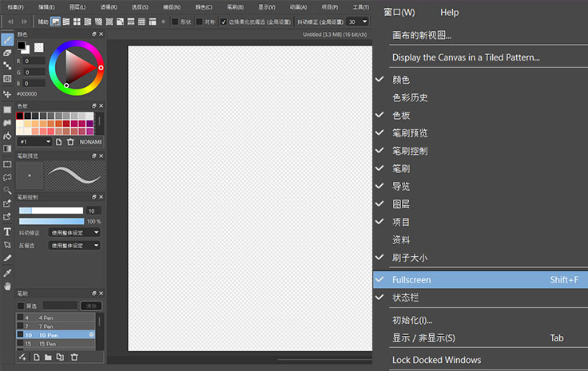Close the 笔刷预览 brush preview panel
The height and width of the screenshot is (371, 588).
(101, 156)
